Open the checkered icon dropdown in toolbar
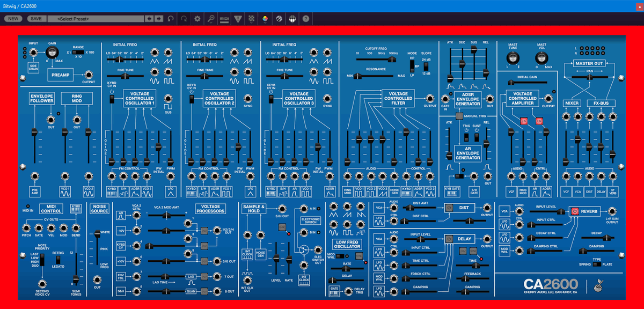The image size is (644, 309). click(251, 18)
